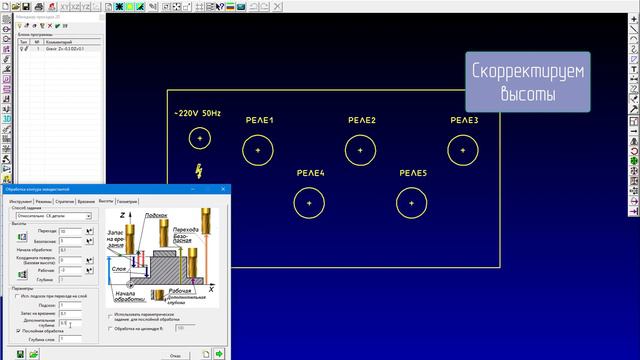Enable the Обработка на цилиндре R checkbox

pos(110,329)
